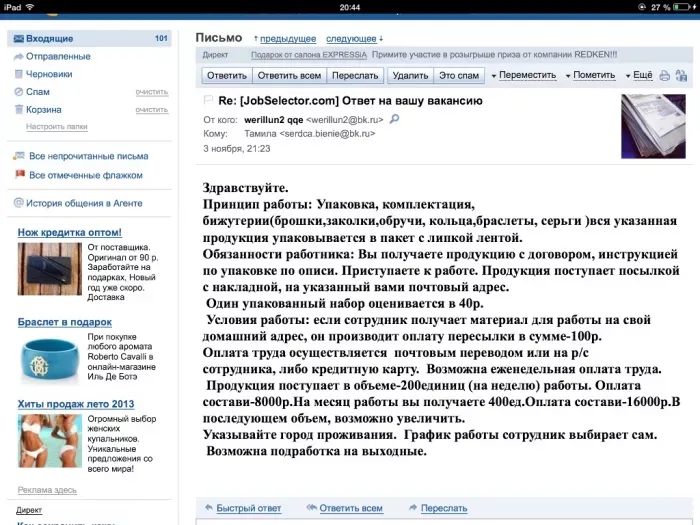Click the printer icon in toolbar
The image size is (700, 525).
tap(665, 75)
